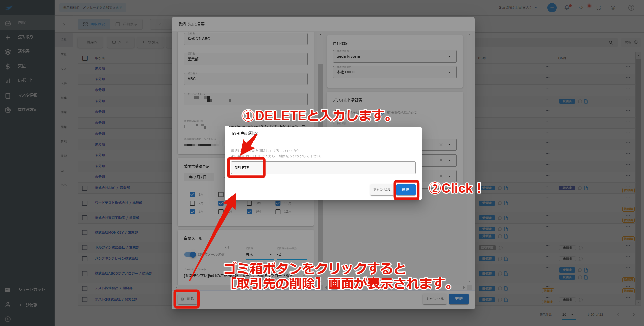Open the 月末 closing date dropdown

tap(259, 255)
